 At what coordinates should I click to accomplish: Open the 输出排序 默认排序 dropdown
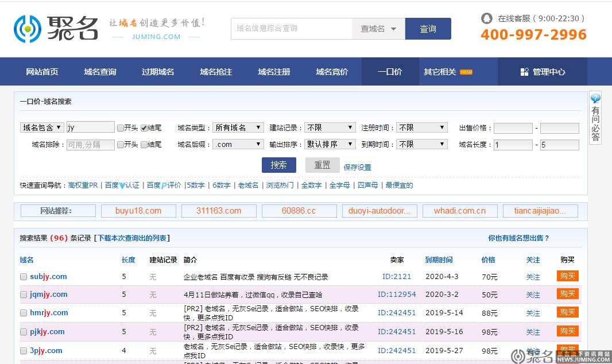[330, 144]
